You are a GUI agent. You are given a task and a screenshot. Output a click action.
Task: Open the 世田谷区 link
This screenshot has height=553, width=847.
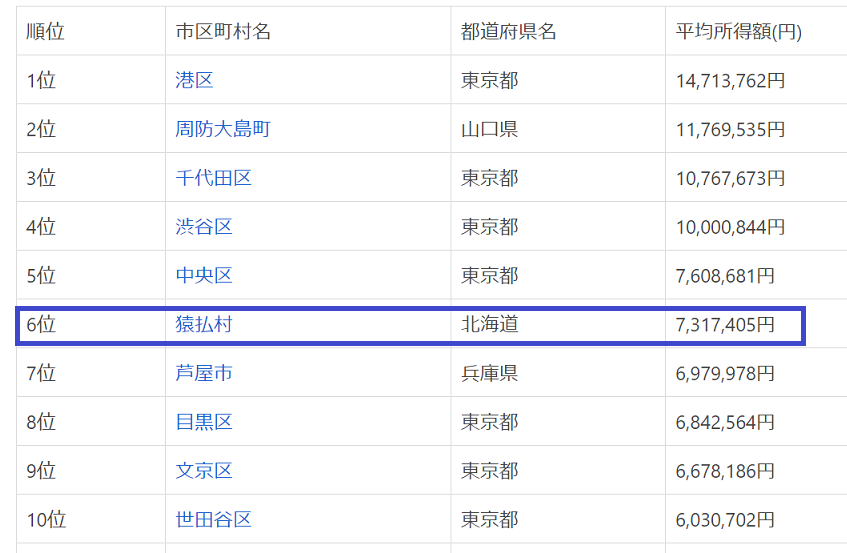click(213, 520)
